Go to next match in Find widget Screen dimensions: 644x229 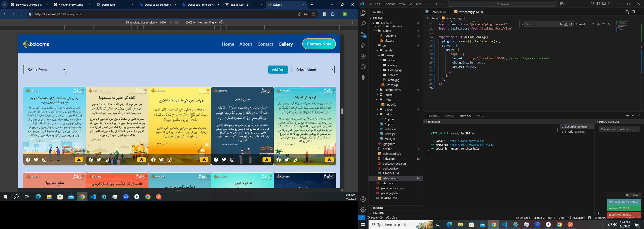point(598,24)
